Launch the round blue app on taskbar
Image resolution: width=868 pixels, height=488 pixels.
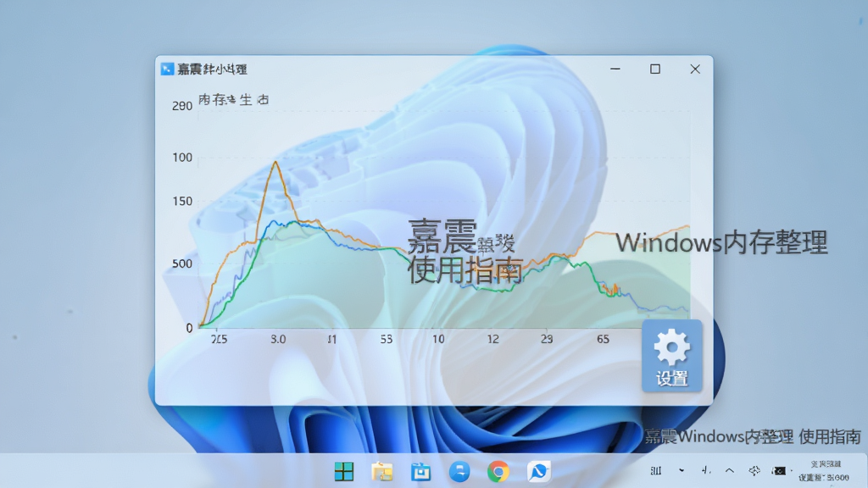tap(459, 471)
